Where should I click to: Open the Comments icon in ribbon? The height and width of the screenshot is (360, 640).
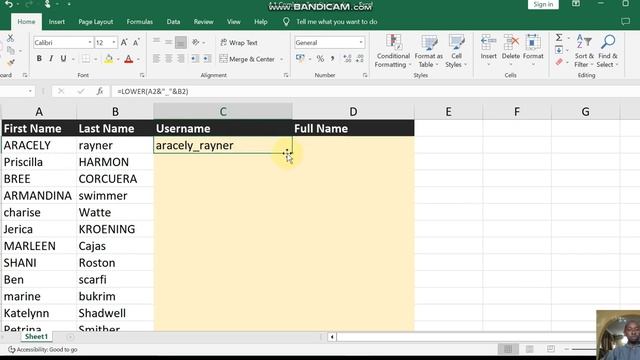(625, 22)
